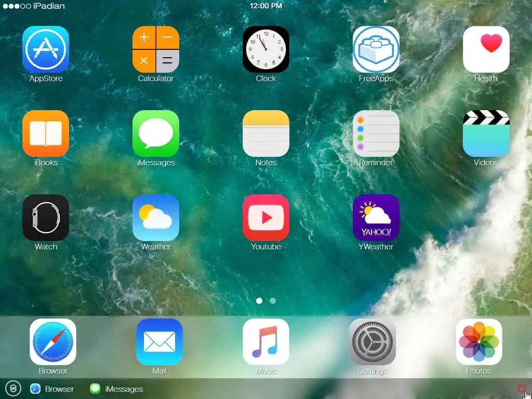Click the iPadian start button in taskbar
This screenshot has height=399, width=532.
point(13,389)
